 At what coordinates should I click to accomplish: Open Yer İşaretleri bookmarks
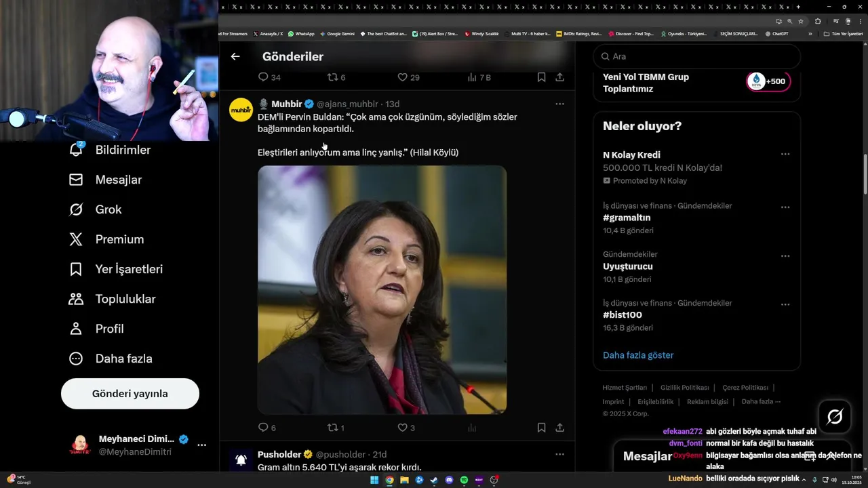tap(116, 269)
